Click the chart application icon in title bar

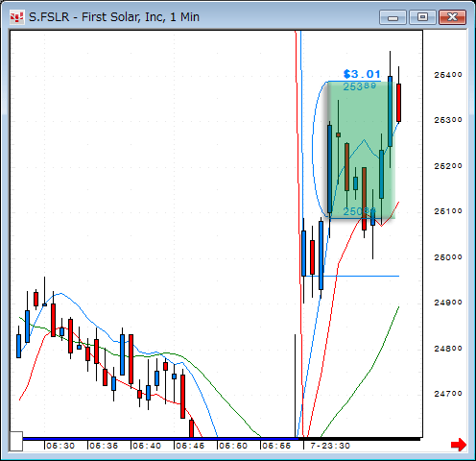coord(16,17)
